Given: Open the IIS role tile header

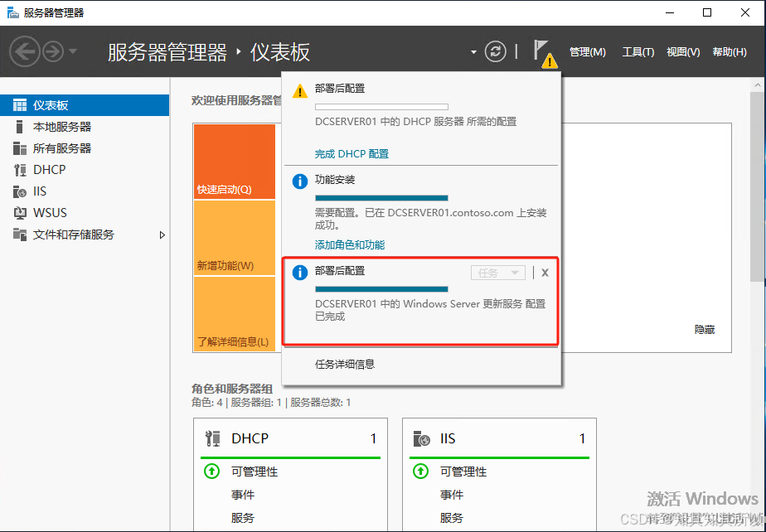Looking at the screenshot, I should [x=499, y=438].
